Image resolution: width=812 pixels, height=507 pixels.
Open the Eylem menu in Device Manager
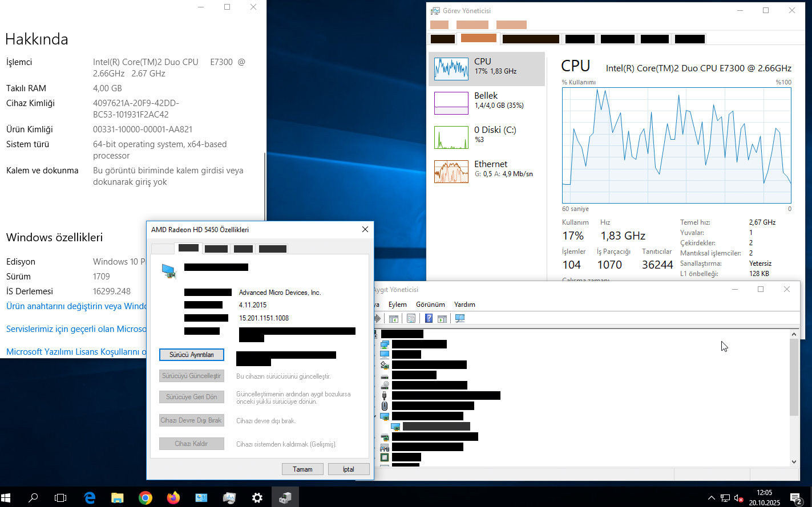(398, 304)
